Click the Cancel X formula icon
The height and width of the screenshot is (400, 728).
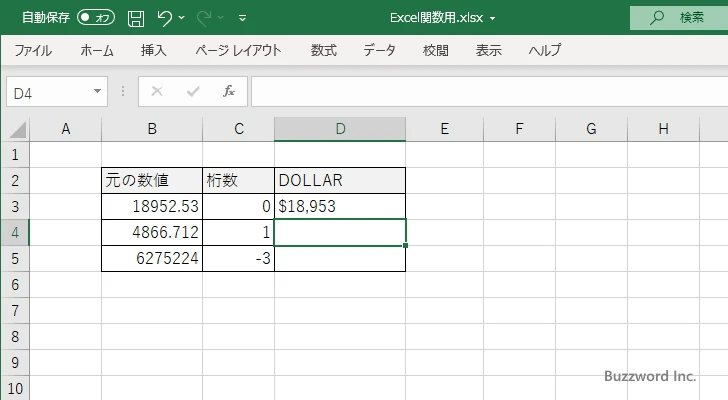[157, 91]
